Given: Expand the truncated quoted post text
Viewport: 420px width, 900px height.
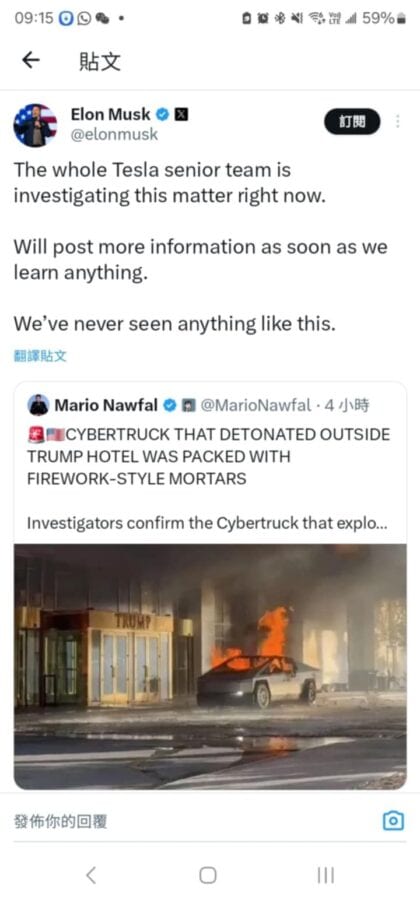Looking at the screenshot, I should click(x=208, y=523).
